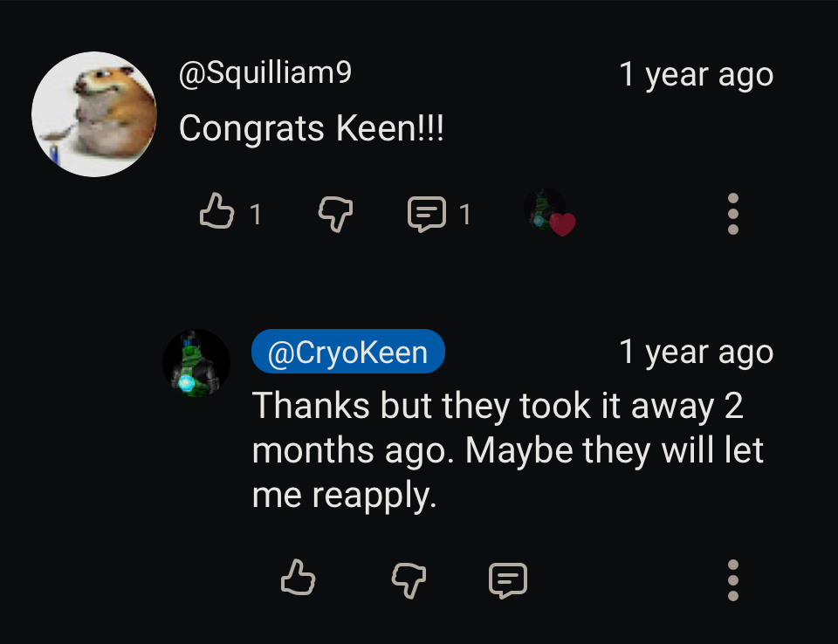This screenshot has height=644, width=838.
Task: Give CryoKeen's reply a thumbs up
Action: coord(298,579)
